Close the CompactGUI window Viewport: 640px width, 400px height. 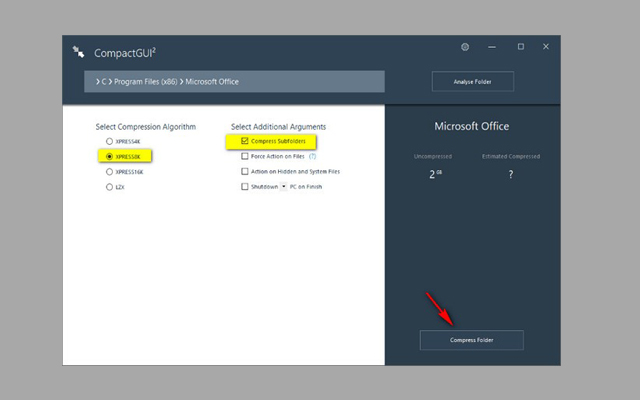[546, 47]
